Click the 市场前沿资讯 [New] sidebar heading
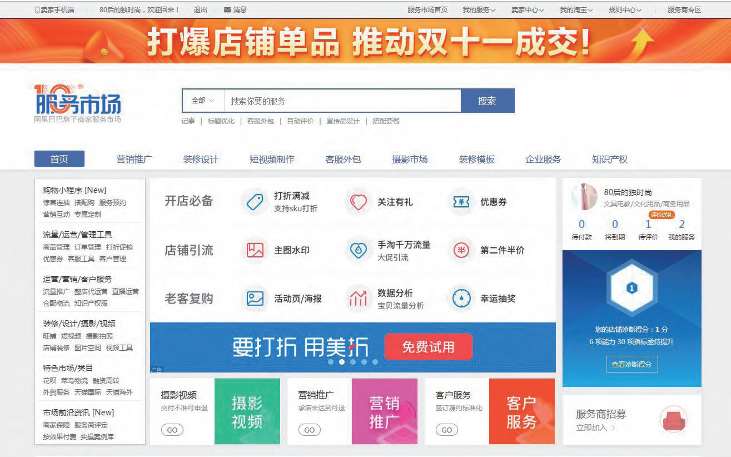The width and height of the screenshot is (731, 457). [78, 412]
